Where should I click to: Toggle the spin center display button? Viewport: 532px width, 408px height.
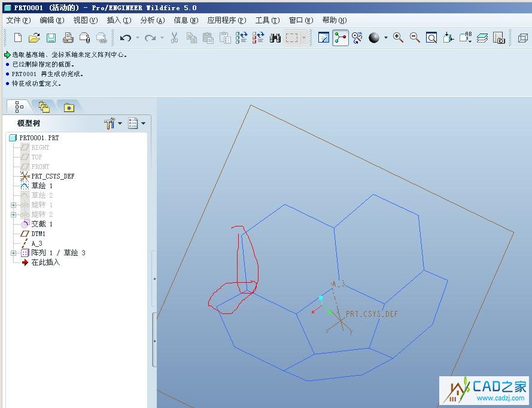(x=341, y=38)
